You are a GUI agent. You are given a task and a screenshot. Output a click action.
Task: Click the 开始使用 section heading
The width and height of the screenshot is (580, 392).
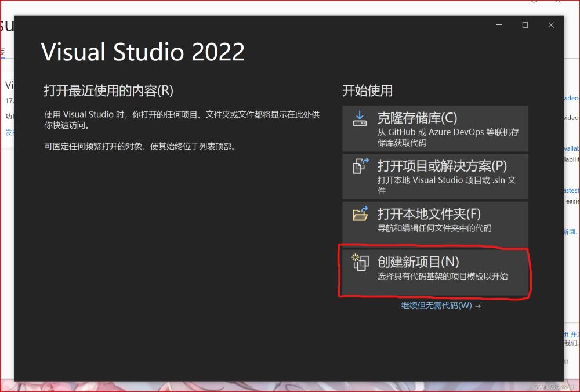coord(367,90)
